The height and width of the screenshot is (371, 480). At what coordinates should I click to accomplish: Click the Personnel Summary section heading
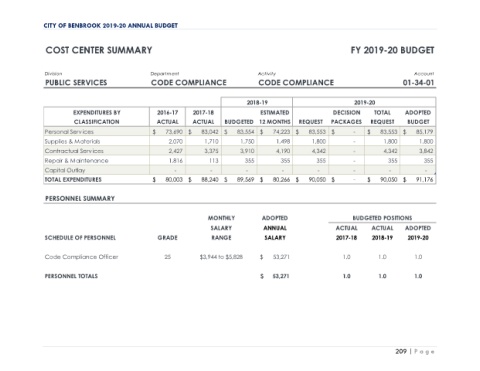point(80,199)
